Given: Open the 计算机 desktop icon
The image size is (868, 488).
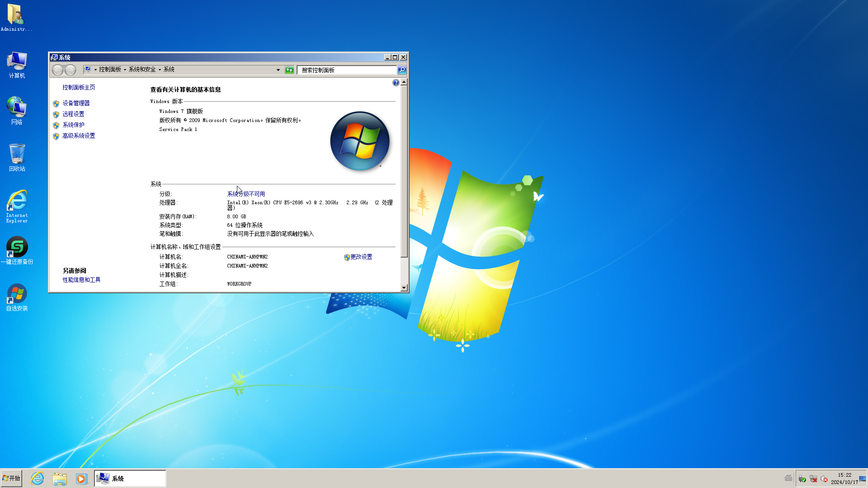Looking at the screenshot, I should 17,65.
